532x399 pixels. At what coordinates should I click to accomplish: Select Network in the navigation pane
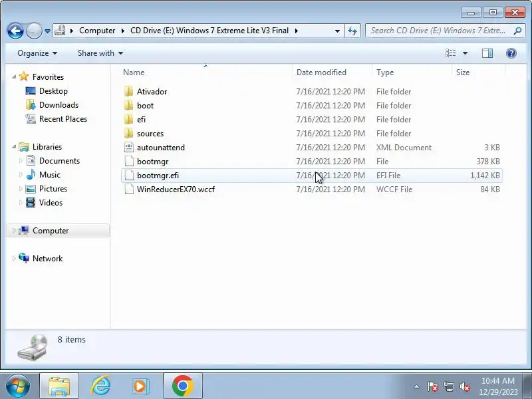tap(47, 259)
